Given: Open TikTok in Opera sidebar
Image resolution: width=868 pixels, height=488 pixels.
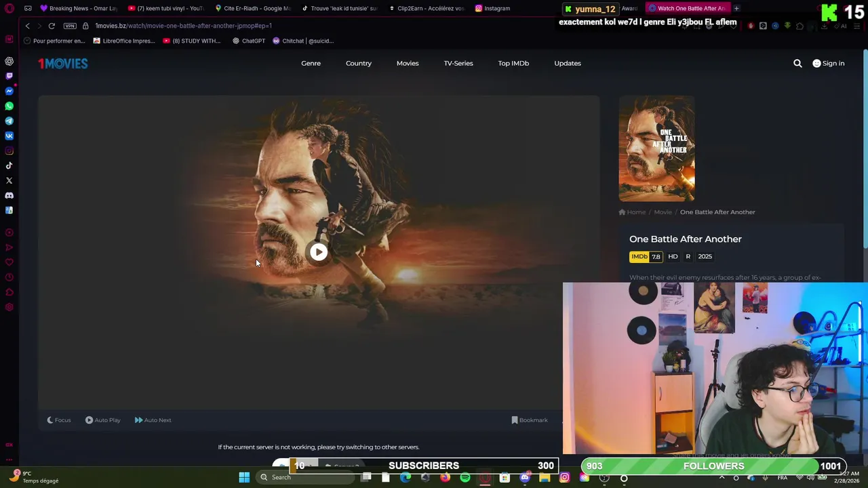Looking at the screenshot, I should (9, 165).
